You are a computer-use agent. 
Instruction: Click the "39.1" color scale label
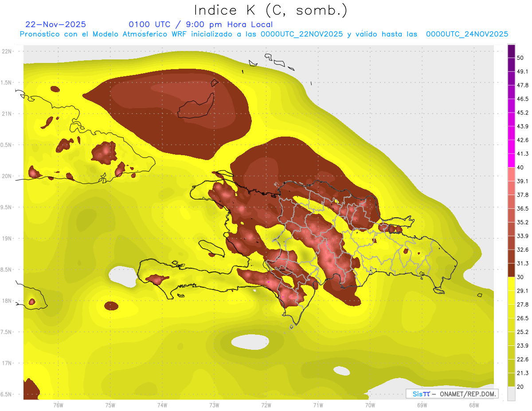pos(523,181)
